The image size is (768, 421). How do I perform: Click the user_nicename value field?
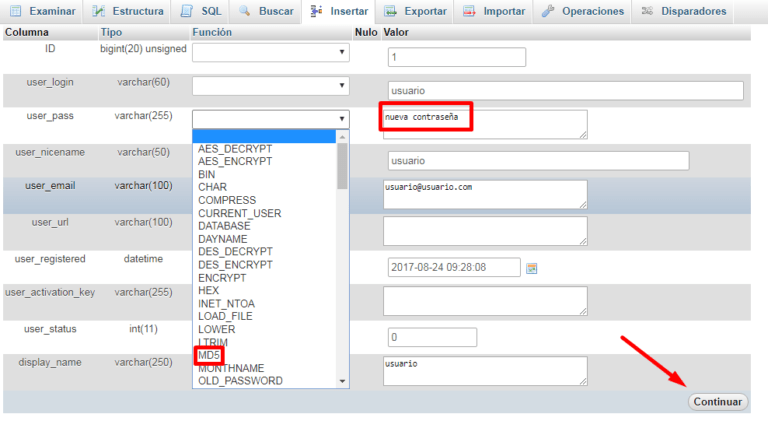(x=539, y=161)
